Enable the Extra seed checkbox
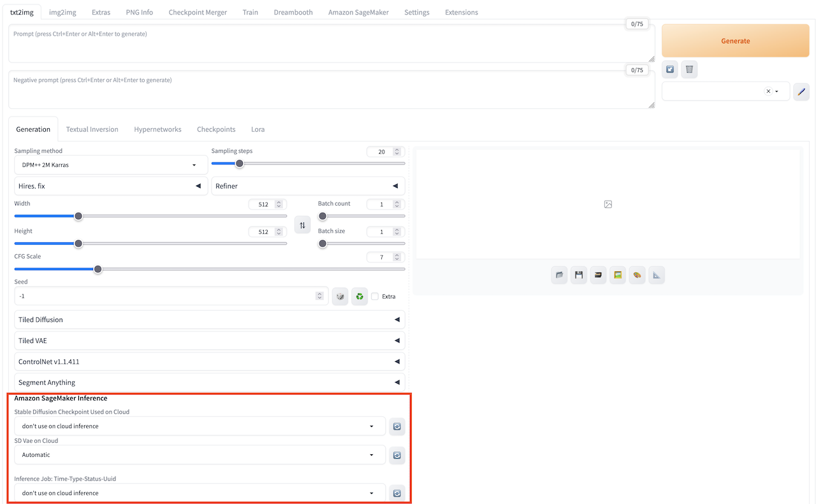The height and width of the screenshot is (504, 816). 375,296
